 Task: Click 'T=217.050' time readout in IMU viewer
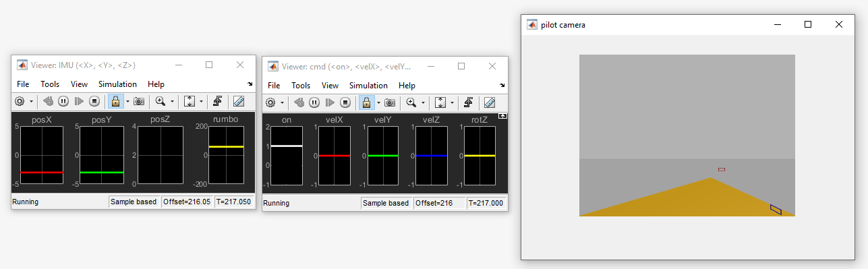(x=233, y=202)
